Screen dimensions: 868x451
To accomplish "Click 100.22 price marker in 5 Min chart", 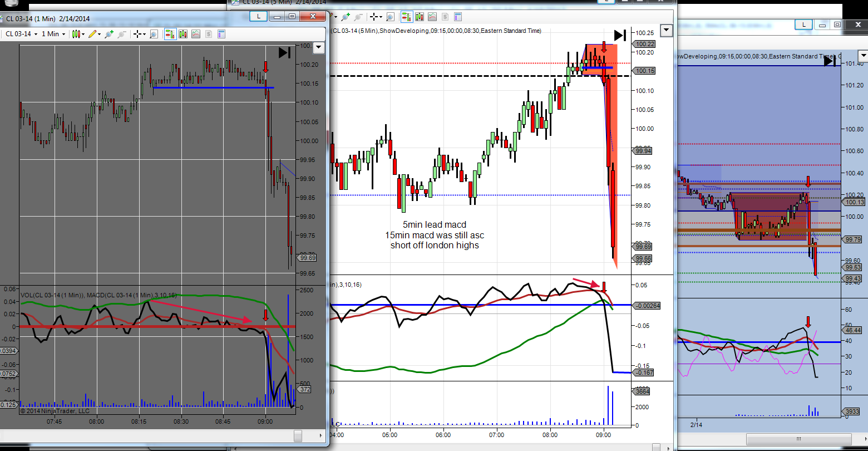I will coord(645,44).
